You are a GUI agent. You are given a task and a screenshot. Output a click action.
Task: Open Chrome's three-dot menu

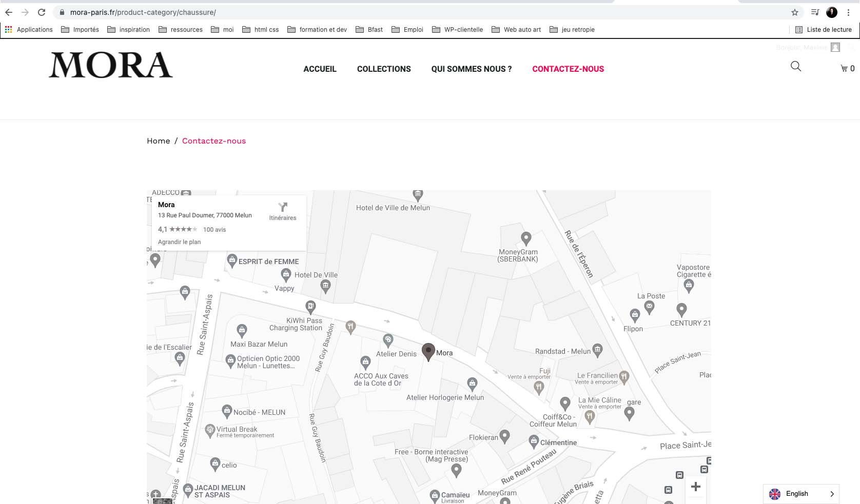point(849,12)
